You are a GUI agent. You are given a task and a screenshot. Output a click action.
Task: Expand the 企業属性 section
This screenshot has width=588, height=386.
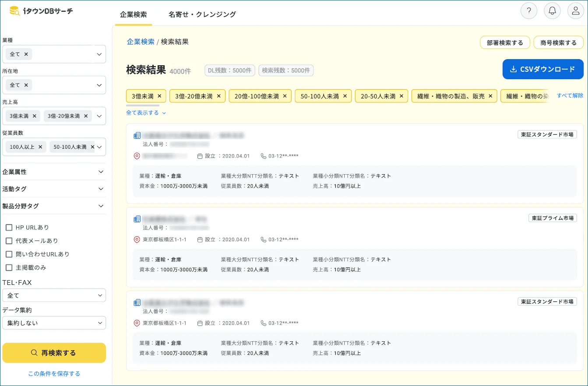point(54,172)
